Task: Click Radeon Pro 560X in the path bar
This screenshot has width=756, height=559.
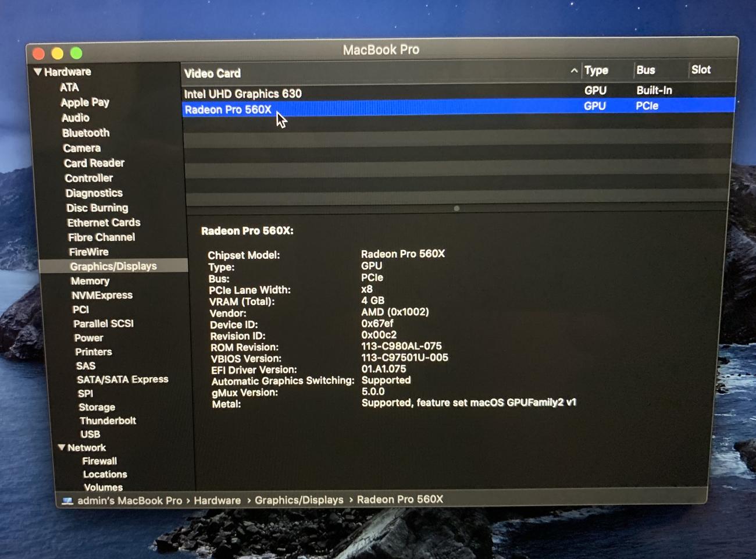Action: click(400, 499)
